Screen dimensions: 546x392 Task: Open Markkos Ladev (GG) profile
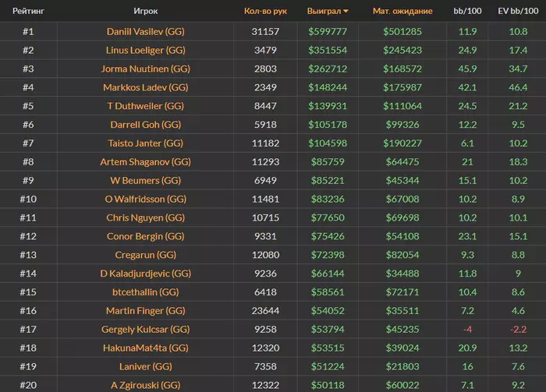pos(146,87)
